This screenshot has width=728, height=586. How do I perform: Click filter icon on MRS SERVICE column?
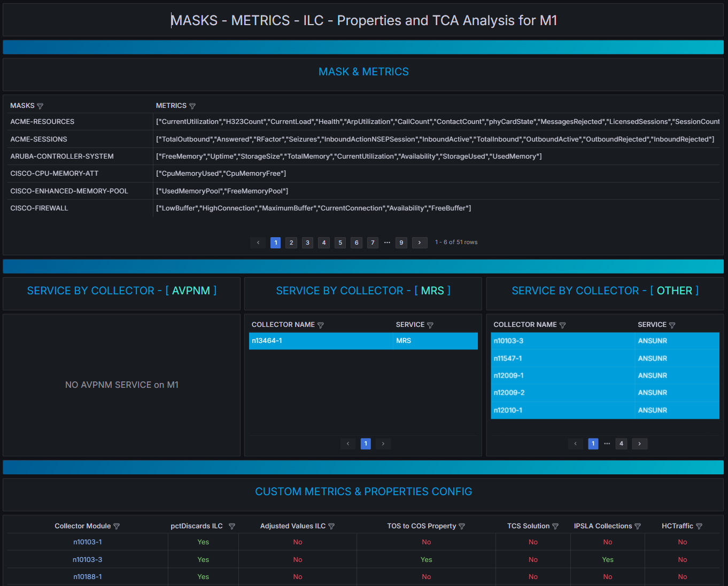[x=430, y=325]
